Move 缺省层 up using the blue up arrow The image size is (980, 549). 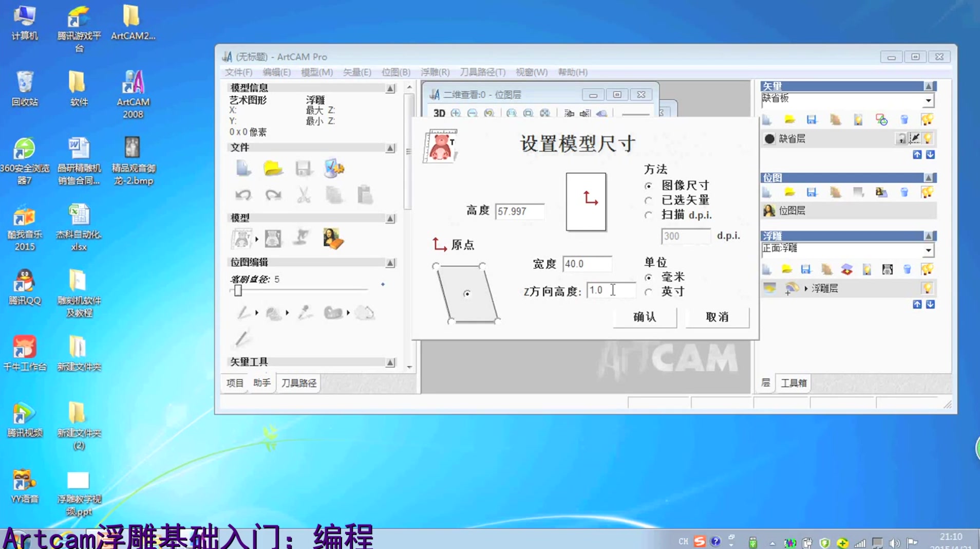click(917, 155)
